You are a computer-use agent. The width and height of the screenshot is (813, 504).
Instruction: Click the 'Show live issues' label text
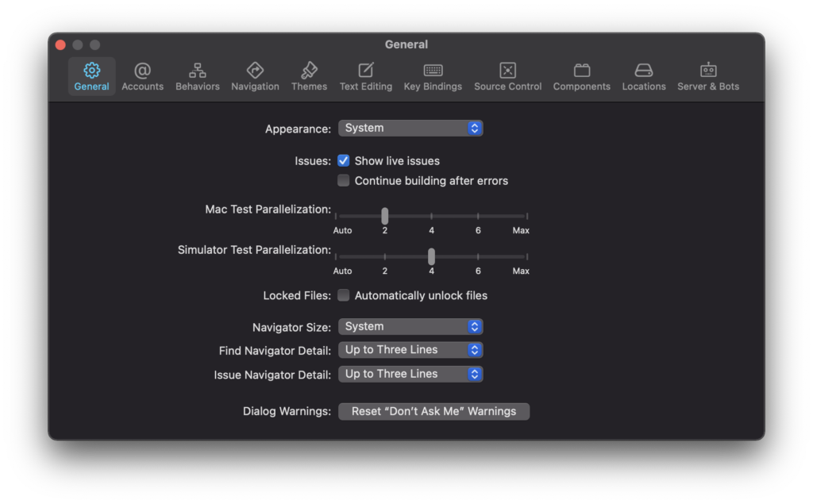pos(397,161)
